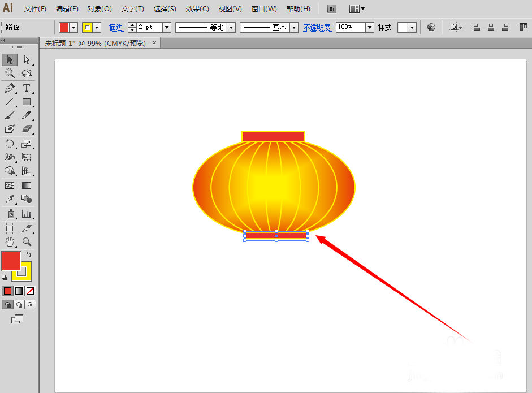Launch Adobe Bridge with Br button
This screenshot has width=532, height=393.
pos(332,9)
